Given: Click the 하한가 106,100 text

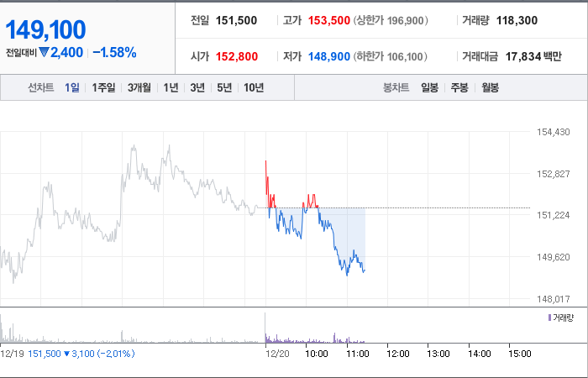Looking at the screenshot, I should click(391, 56).
